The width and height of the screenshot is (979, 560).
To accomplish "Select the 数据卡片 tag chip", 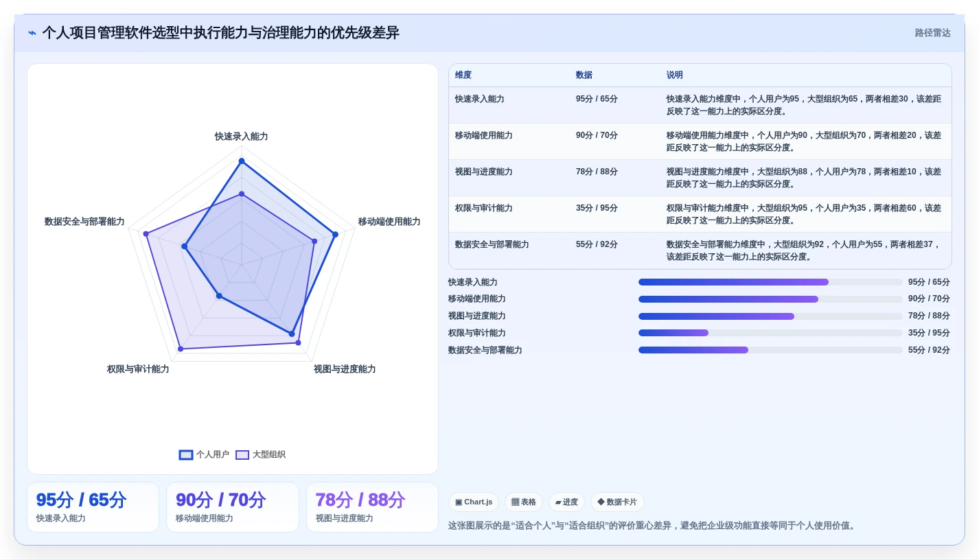I will point(617,502).
